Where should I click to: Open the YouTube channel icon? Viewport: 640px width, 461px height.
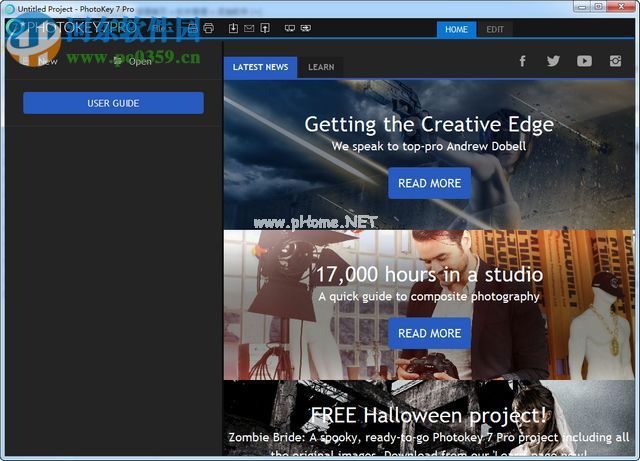584,61
